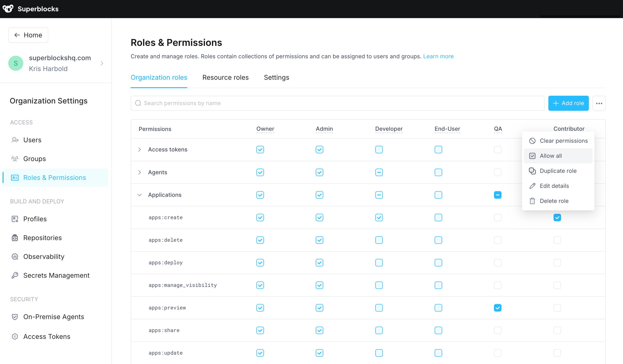
Task: Switch to Resource roles tab
Action: [x=226, y=77]
